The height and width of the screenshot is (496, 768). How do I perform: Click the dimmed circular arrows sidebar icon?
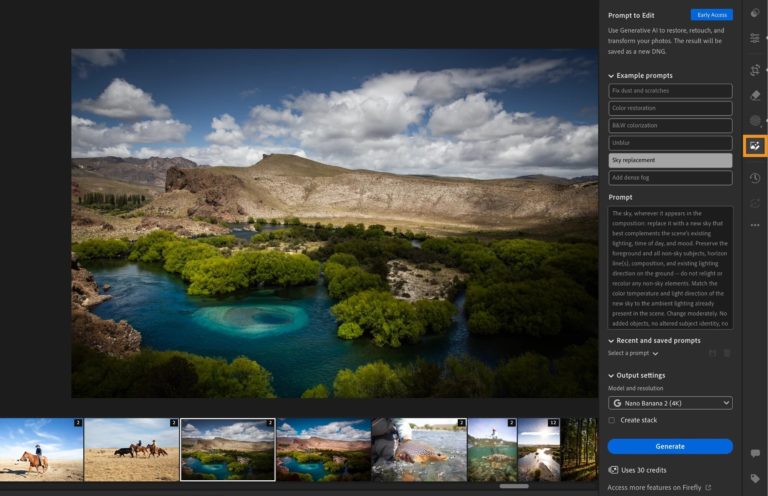pyautogui.click(x=755, y=203)
